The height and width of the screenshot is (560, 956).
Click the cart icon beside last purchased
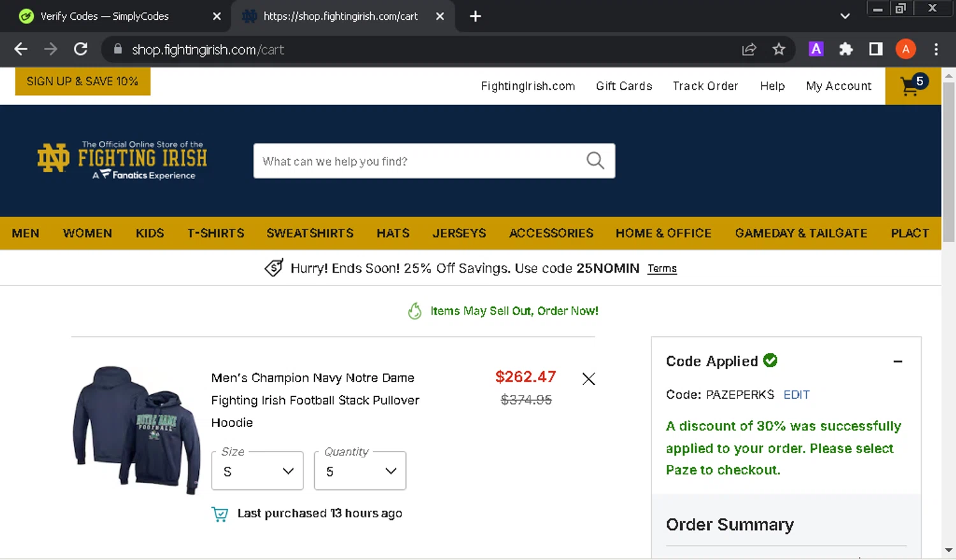[x=219, y=513]
